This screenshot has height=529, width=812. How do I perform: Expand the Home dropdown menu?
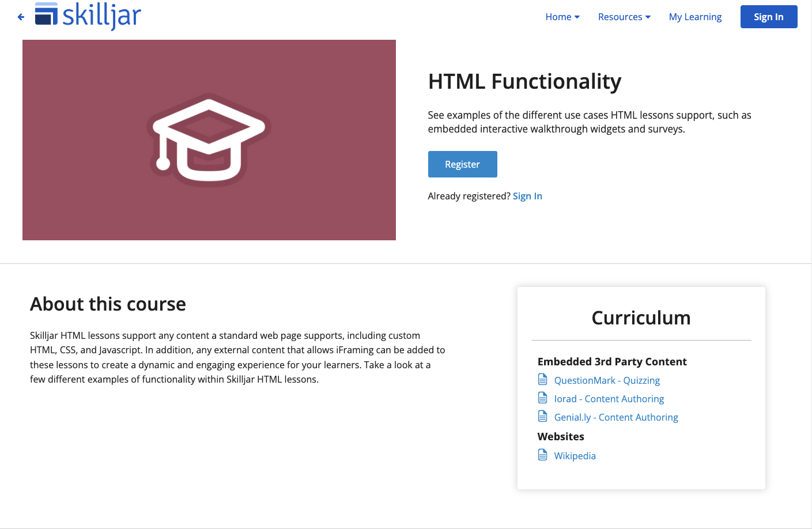tap(562, 17)
